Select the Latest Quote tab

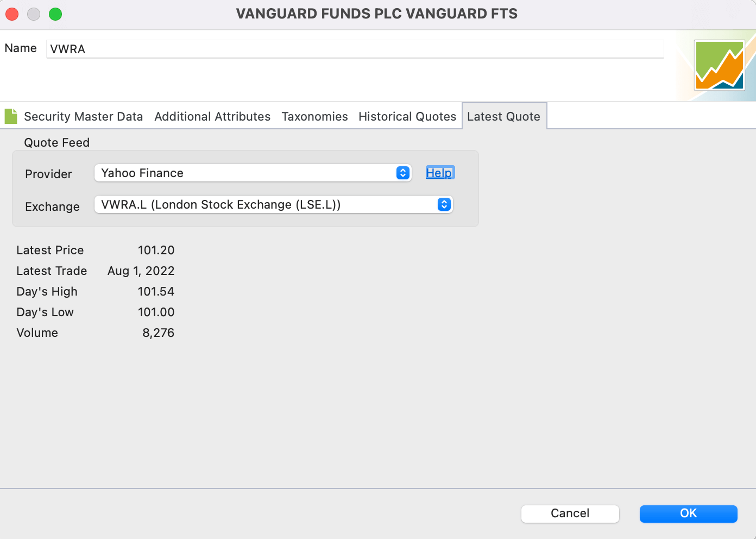(504, 116)
